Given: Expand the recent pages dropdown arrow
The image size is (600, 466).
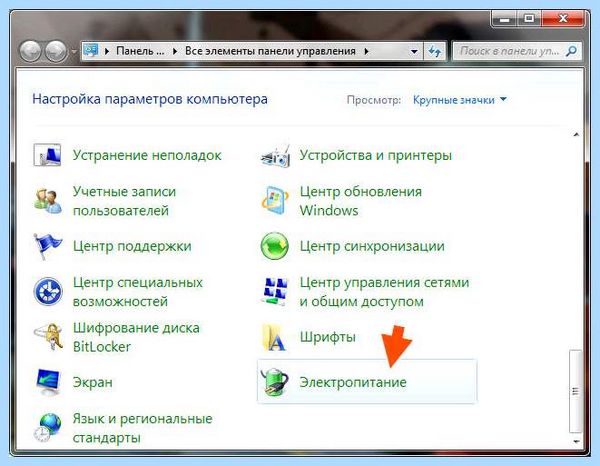Looking at the screenshot, I should tap(73, 51).
